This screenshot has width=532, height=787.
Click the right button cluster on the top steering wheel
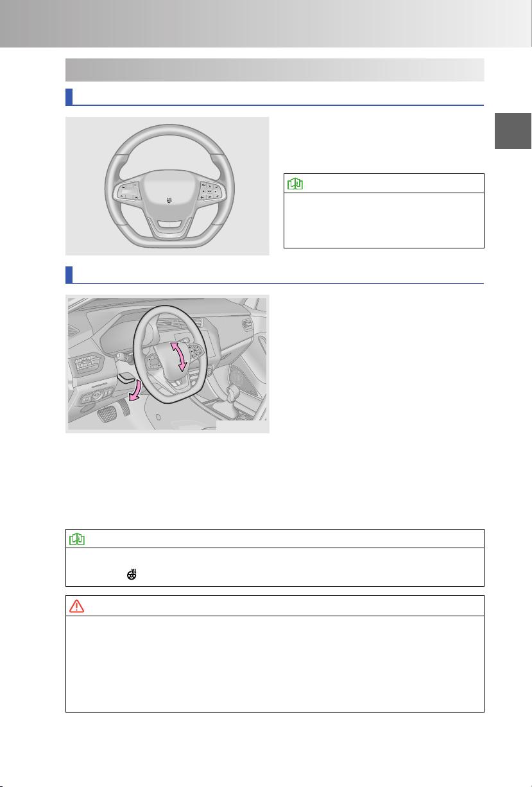tap(210, 191)
